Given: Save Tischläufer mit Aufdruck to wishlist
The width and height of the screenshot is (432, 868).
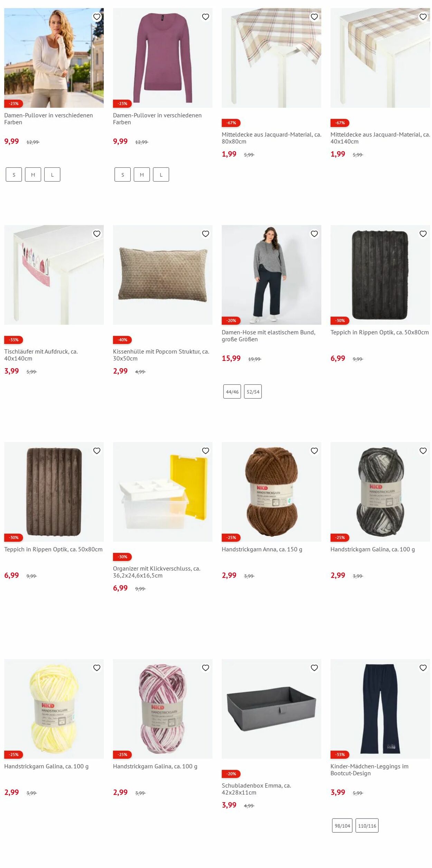Looking at the screenshot, I should pyautogui.click(x=97, y=234).
